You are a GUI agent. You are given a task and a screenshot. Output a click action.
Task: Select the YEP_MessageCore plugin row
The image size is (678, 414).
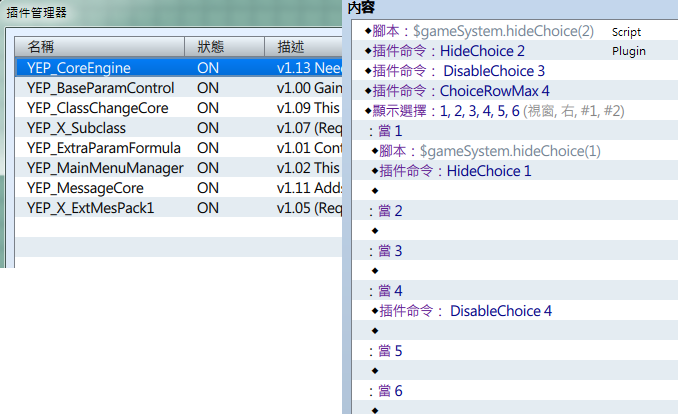[179, 188]
